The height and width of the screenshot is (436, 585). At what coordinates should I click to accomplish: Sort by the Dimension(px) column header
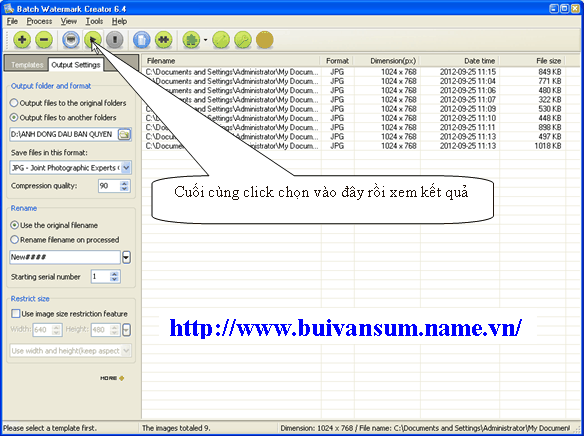point(387,61)
